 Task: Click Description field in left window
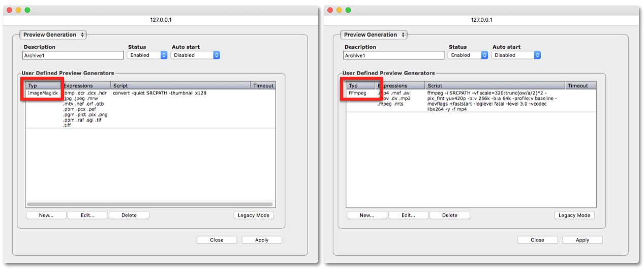pyautogui.click(x=73, y=55)
